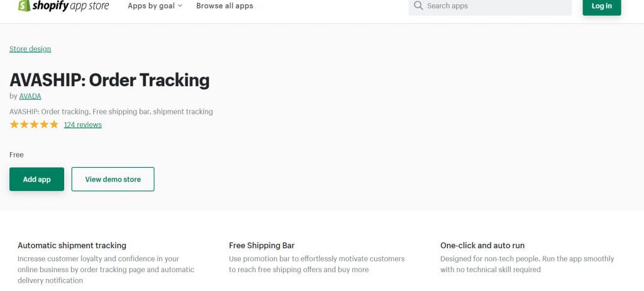Expand the Apps by goal dropdown
This screenshot has width=644, height=291.
click(155, 6)
